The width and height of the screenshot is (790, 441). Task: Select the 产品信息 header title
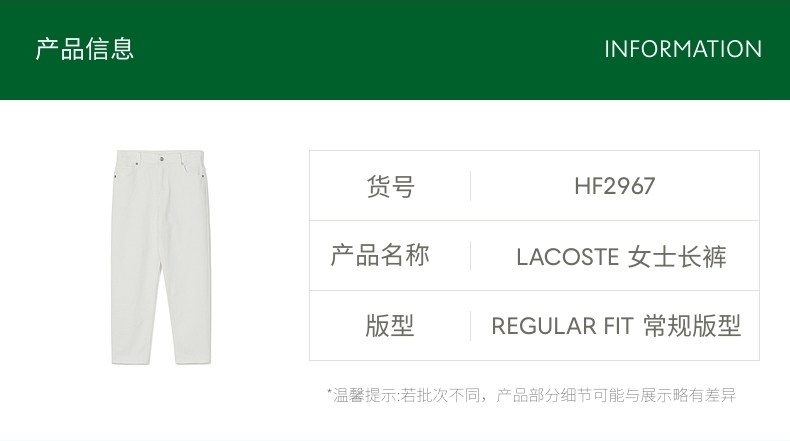click(85, 49)
